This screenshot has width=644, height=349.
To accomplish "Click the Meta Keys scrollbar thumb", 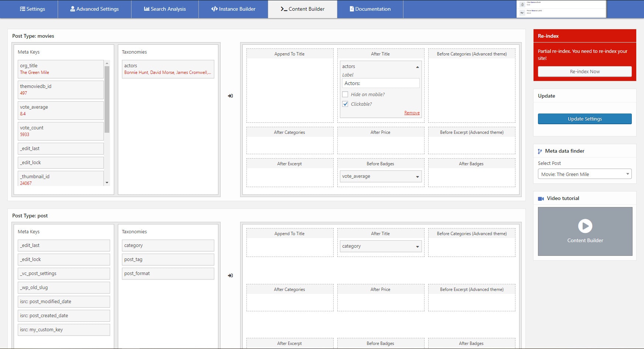I will click(x=107, y=99).
